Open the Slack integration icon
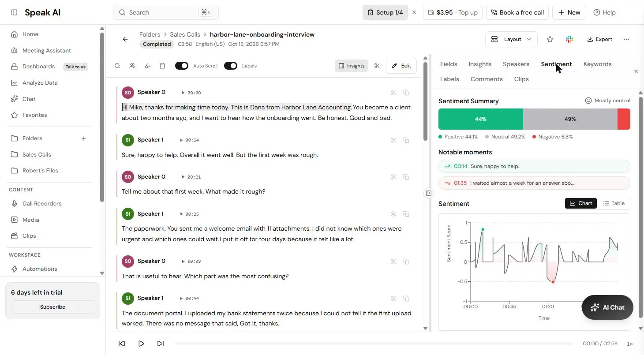Image resolution: width=644 pixels, height=355 pixels. 569,39
